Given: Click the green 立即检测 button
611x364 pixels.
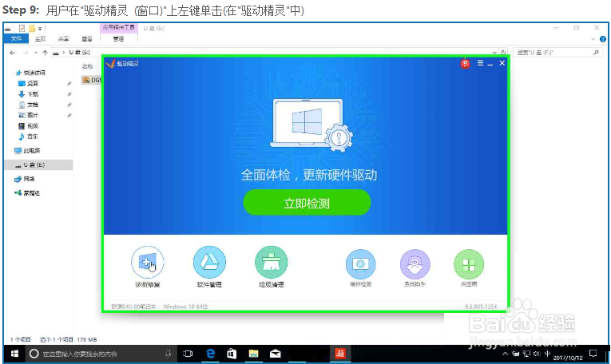Looking at the screenshot, I should pyautogui.click(x=307, y=203).
